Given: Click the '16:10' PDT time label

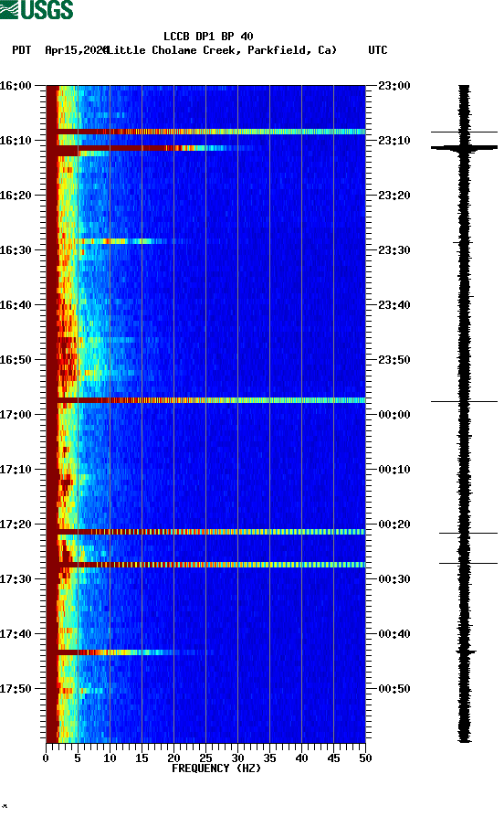Looking at the screenshot, I should click(x=16, y=141).
